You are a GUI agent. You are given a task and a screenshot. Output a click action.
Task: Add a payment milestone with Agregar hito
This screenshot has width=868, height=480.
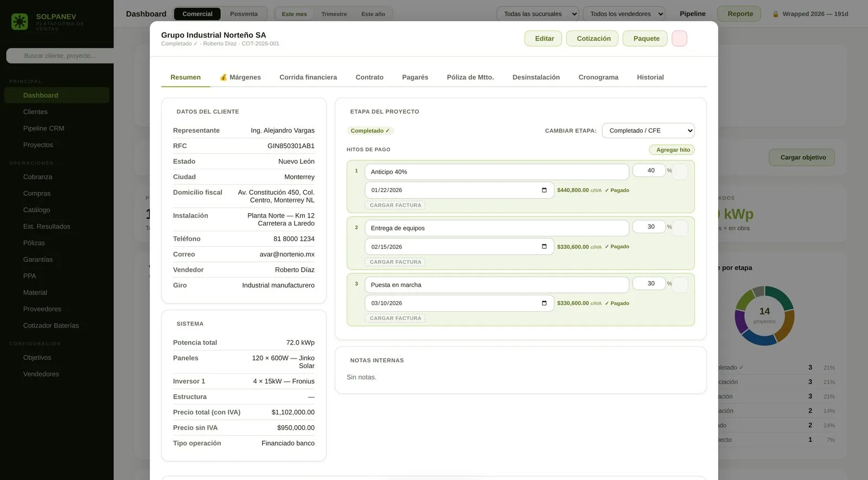(x=673, y=150)
